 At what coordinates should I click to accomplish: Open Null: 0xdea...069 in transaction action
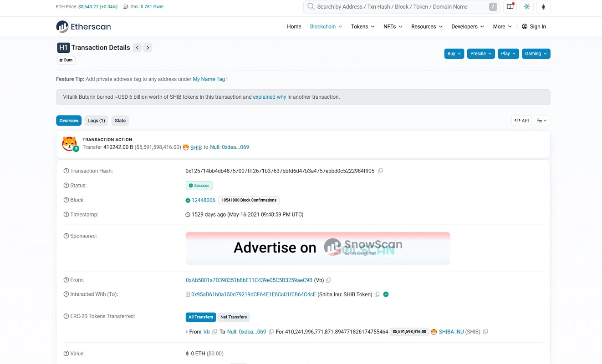(x=230, y=147)
